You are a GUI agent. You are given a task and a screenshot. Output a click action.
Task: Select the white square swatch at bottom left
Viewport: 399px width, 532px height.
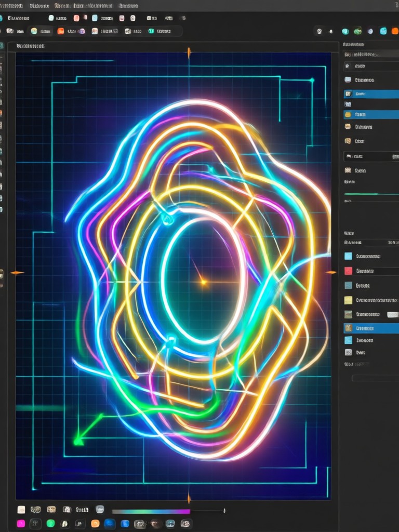pos(21,510)
